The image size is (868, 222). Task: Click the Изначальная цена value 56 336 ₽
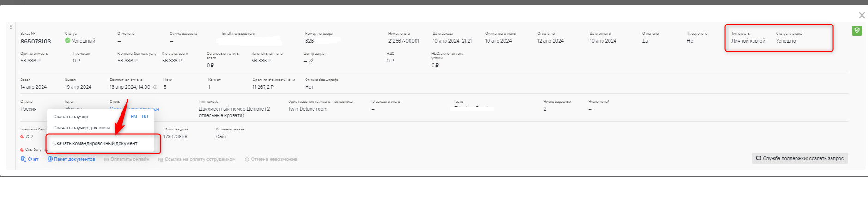click(261, 61)
